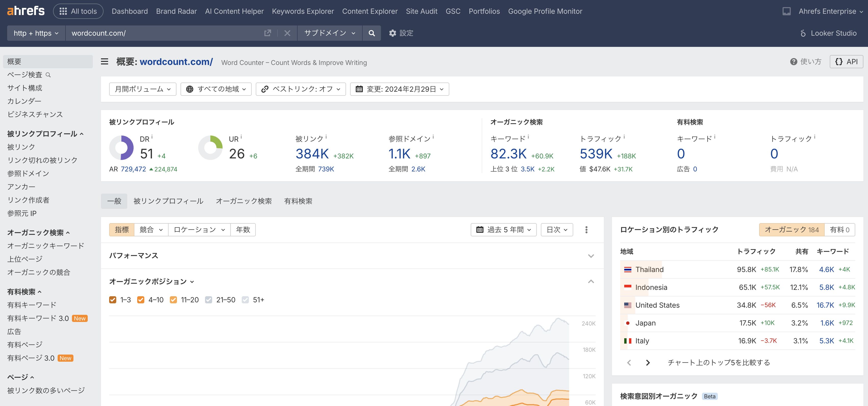
Task: Expand the パフォーマンス section
Action: point(591,256)
